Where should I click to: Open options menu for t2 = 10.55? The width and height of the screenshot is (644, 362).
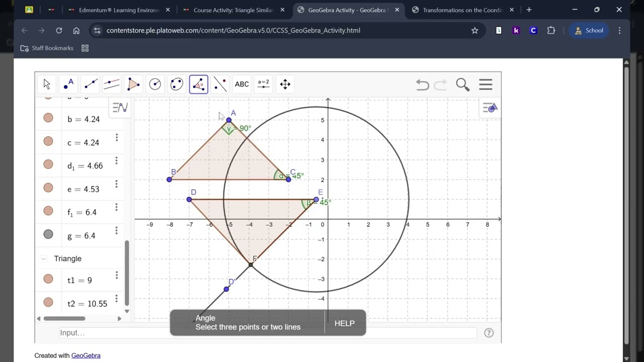[x=116, y=298]
